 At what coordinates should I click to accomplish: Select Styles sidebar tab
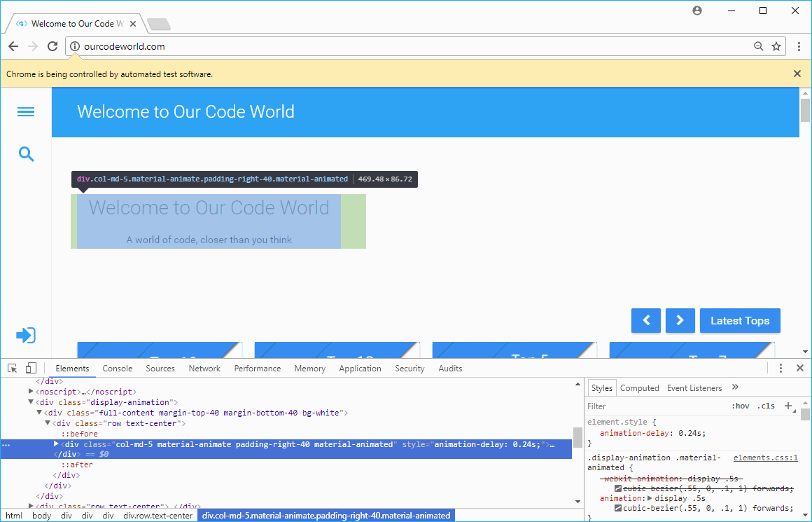(x=602, y=387)
